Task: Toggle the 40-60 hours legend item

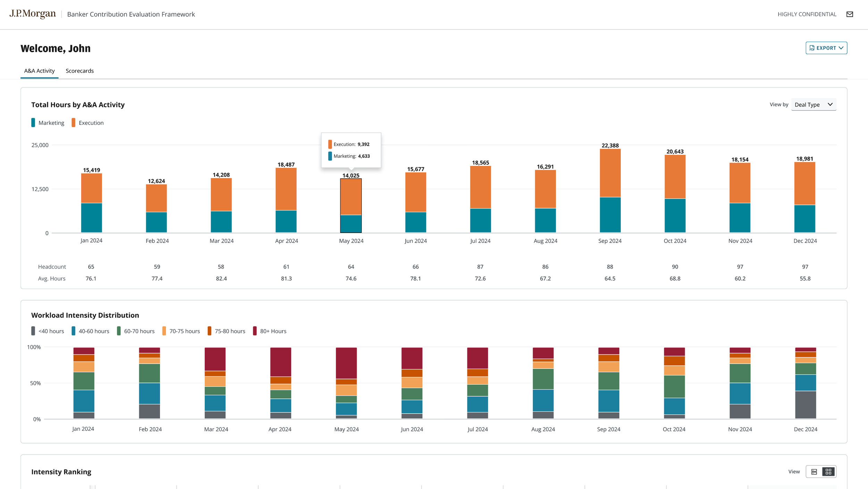Action: [90, 331]
